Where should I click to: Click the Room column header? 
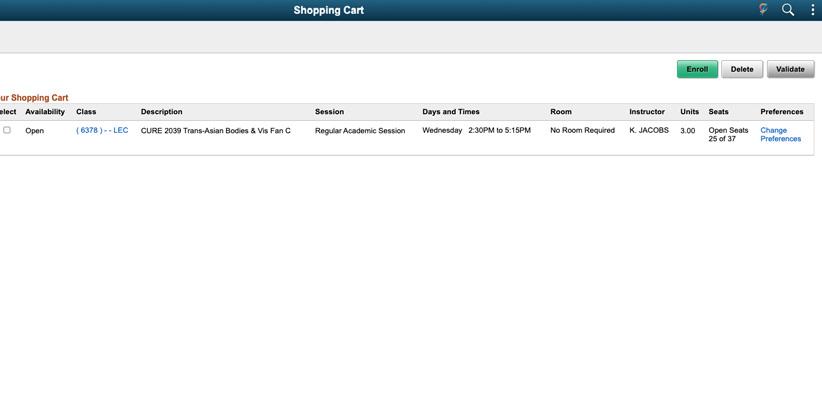[561, 112]
